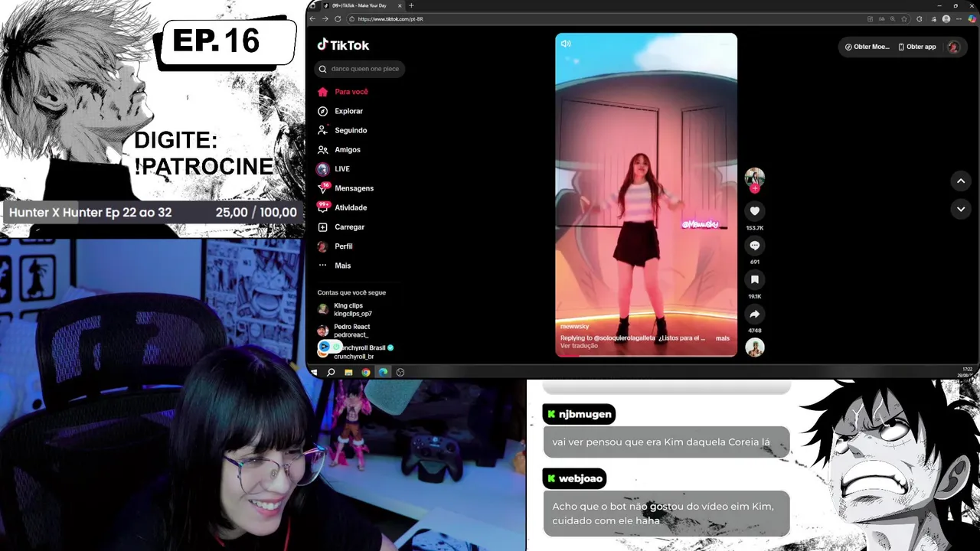Open the Edge Copilot icon

tap(972, 18)
